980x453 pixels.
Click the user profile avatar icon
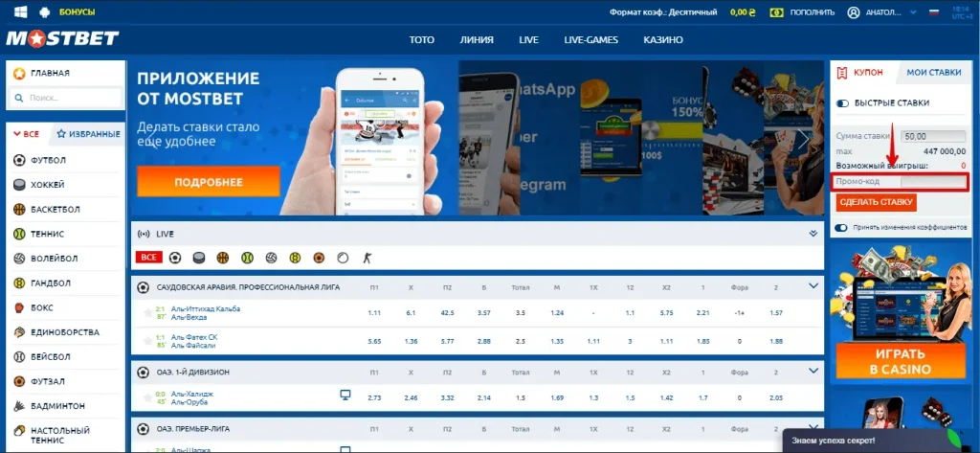click(853, 11)
